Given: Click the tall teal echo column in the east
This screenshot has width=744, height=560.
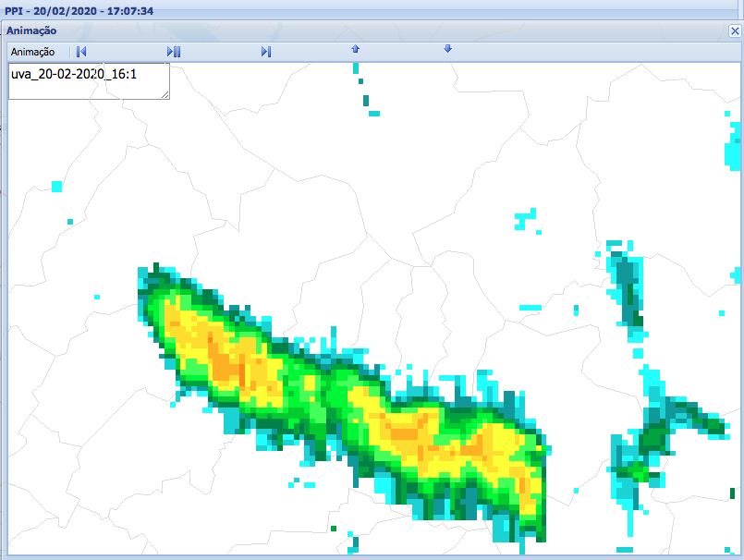Looking at the screenshot, I should point(628,286).
